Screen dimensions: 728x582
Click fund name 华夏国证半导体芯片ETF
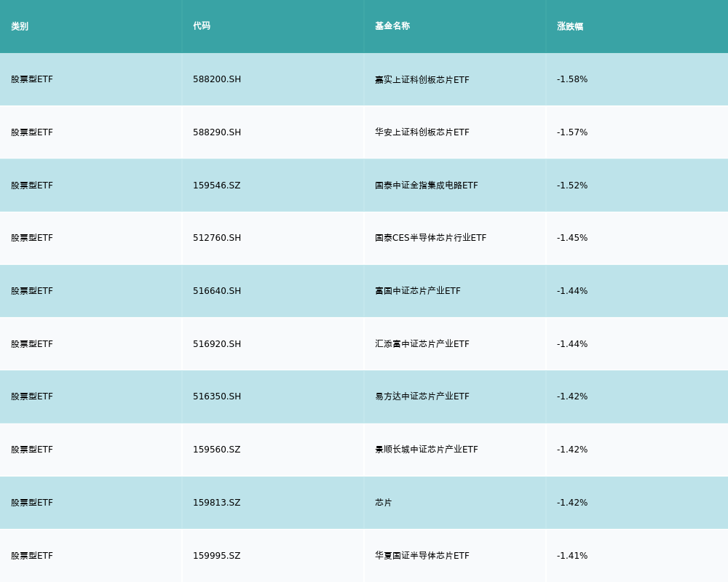point(422,556)
